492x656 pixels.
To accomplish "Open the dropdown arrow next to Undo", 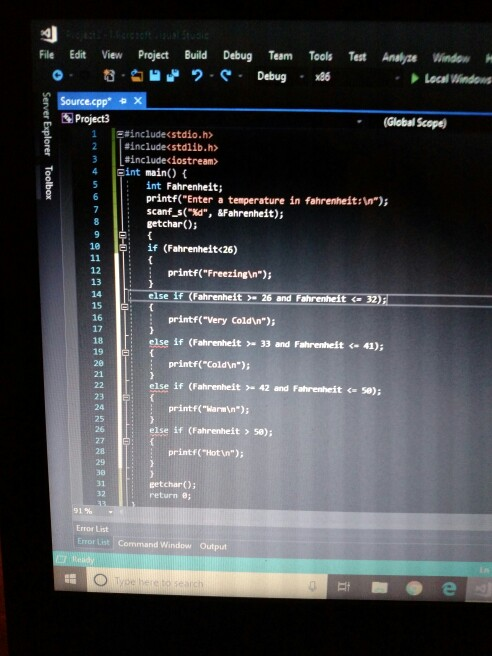I will [x=212, y=76].
